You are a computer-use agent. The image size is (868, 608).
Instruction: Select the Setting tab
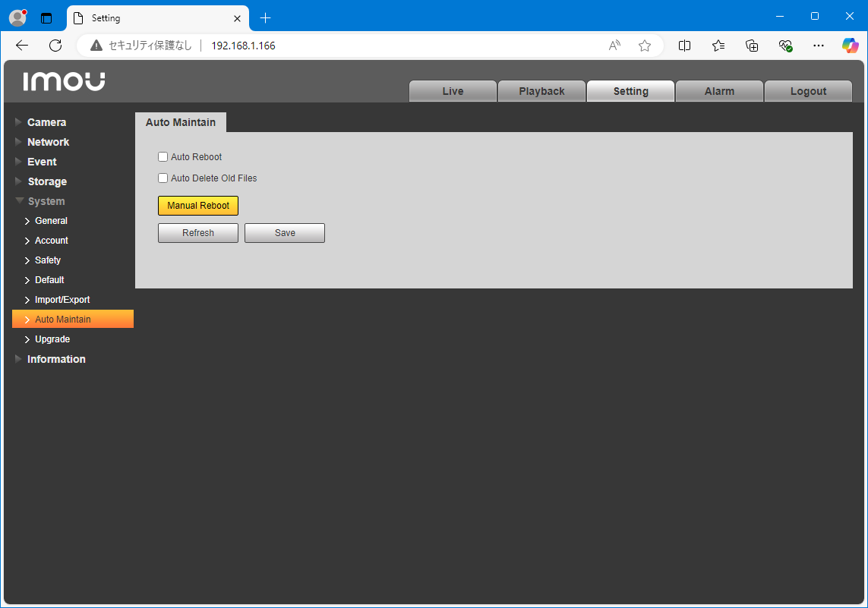630,91
